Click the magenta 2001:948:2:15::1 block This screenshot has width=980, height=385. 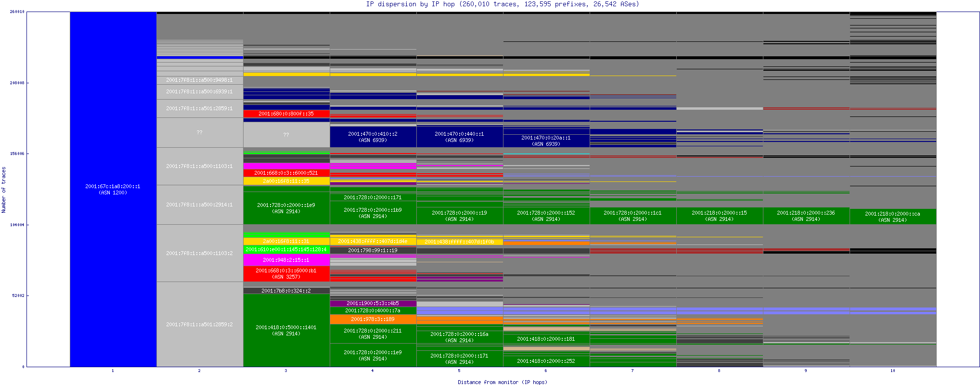(x=286, y=260)
